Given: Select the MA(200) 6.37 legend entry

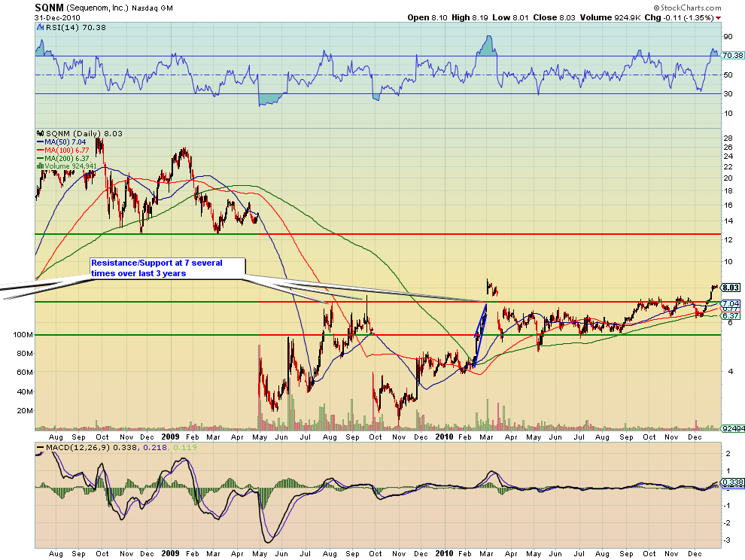Looking at the screenshot, I should click(63, 158).
